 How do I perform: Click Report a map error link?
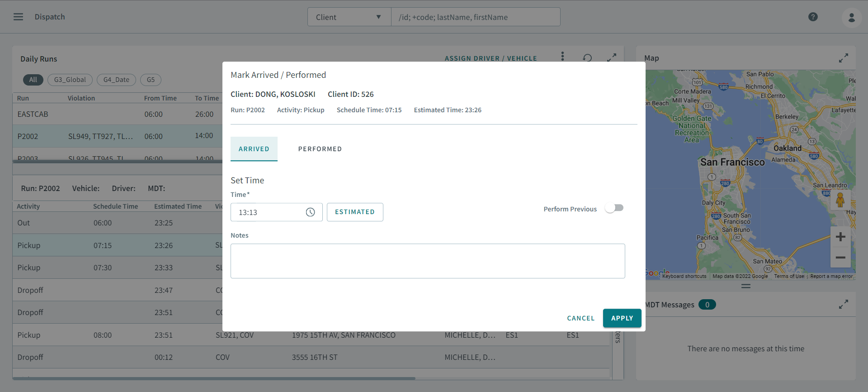click(831, 276)
